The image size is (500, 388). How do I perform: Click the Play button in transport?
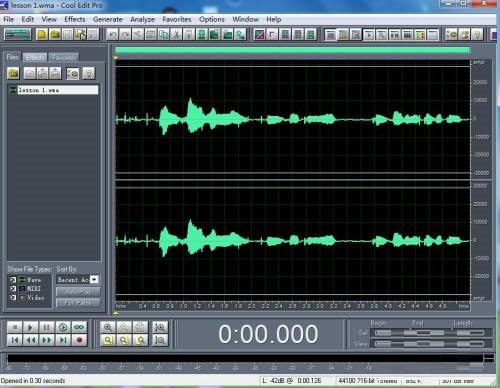(x=30, y=327)
